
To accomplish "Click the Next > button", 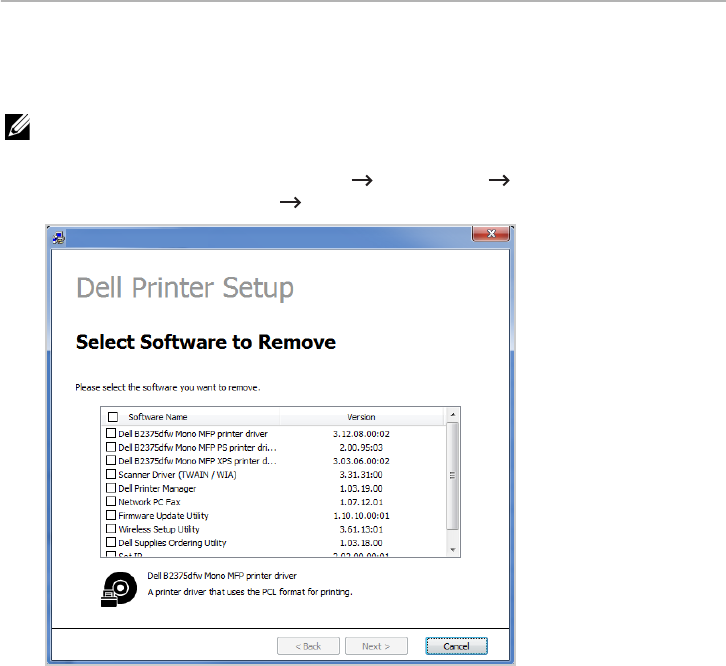I will tap(376, 646).
